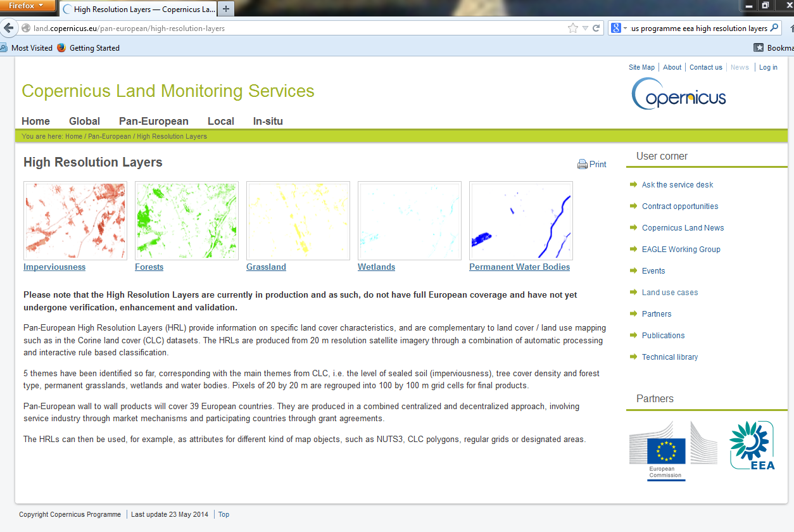Click the printer icon next to Print
Screen dimensions: 794x532
[582, 164]
